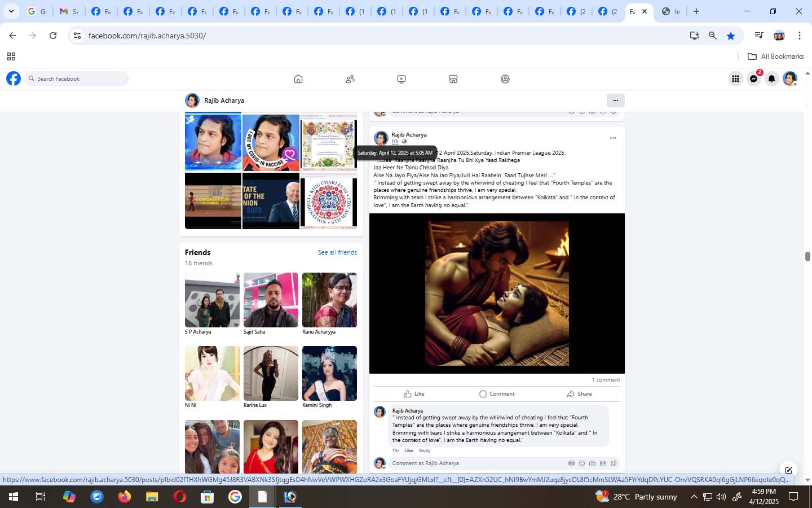Open post options three-dots menu
Viewport: 812px width, 508px height.
pyautogui.click(x=613, y=138)
